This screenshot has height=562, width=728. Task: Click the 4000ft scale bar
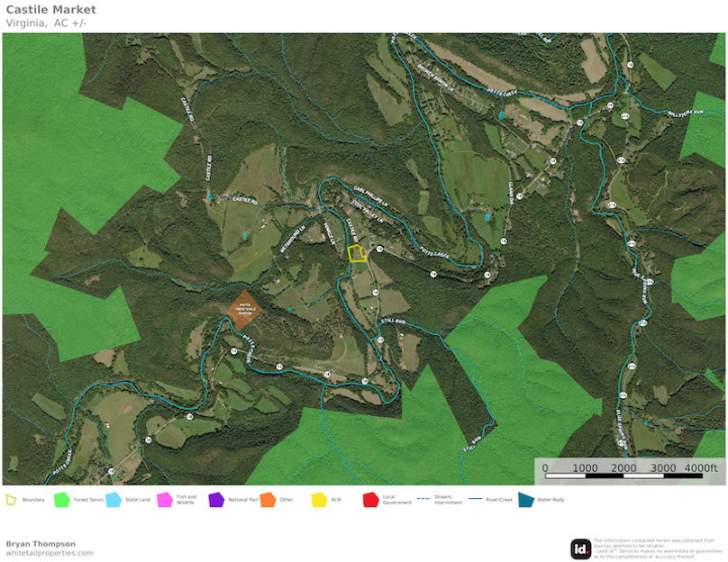click(x=701, y=468)
